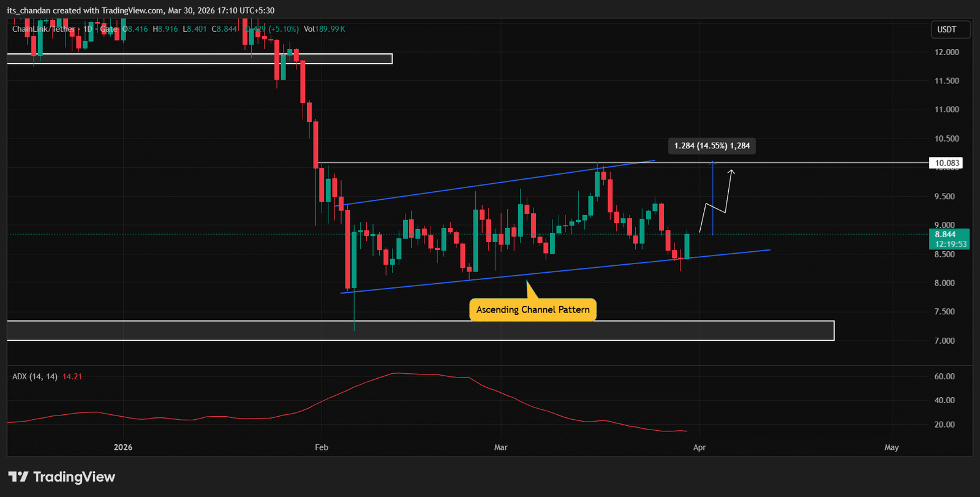980x497 pixels.
Task: Open the 1D timeframe selector in legend
Action: (x=88, y=29)
